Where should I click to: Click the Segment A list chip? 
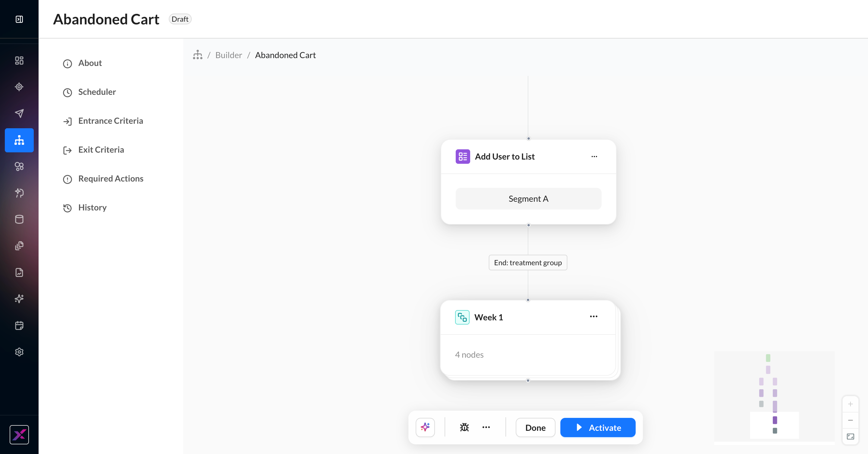point(528,199)
